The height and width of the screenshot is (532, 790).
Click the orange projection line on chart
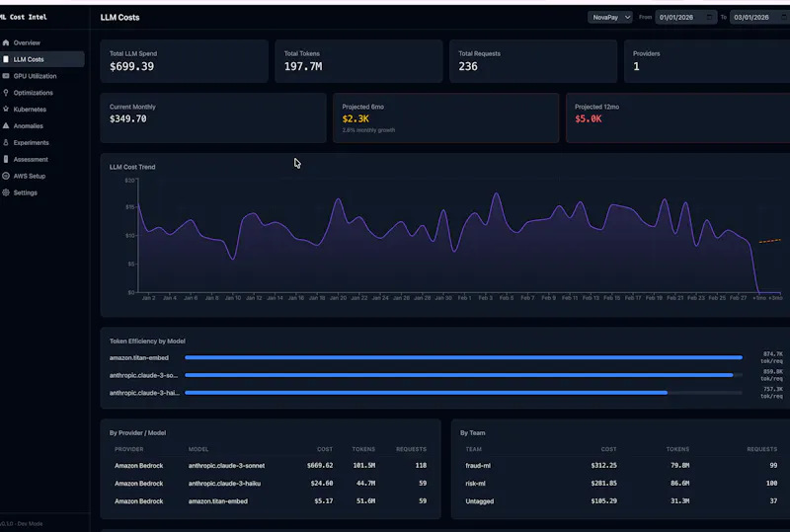point(770,241)
